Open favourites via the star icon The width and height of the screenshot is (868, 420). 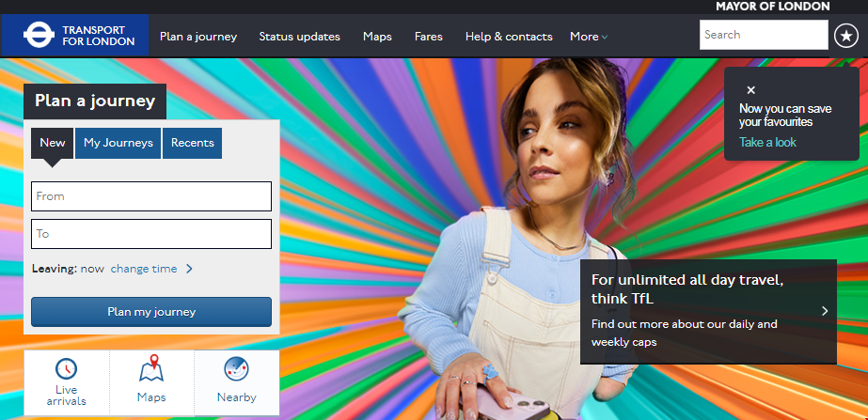[844, 36]
